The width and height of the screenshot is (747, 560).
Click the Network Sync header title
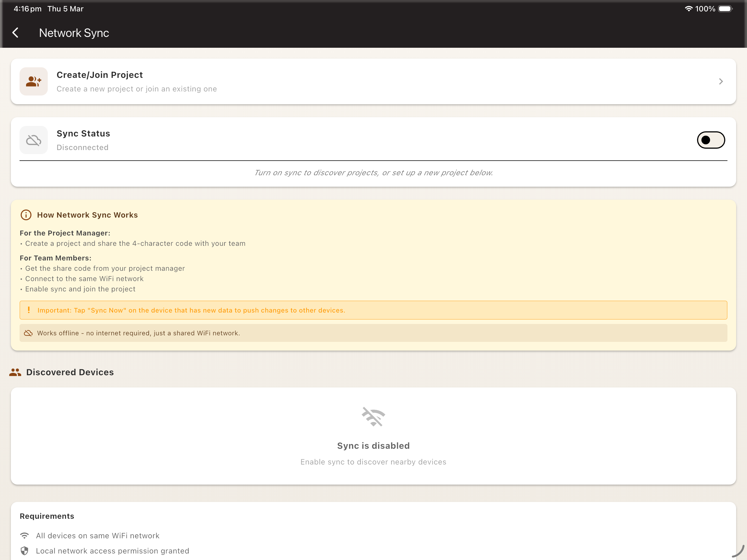click(x=74, y=32)
